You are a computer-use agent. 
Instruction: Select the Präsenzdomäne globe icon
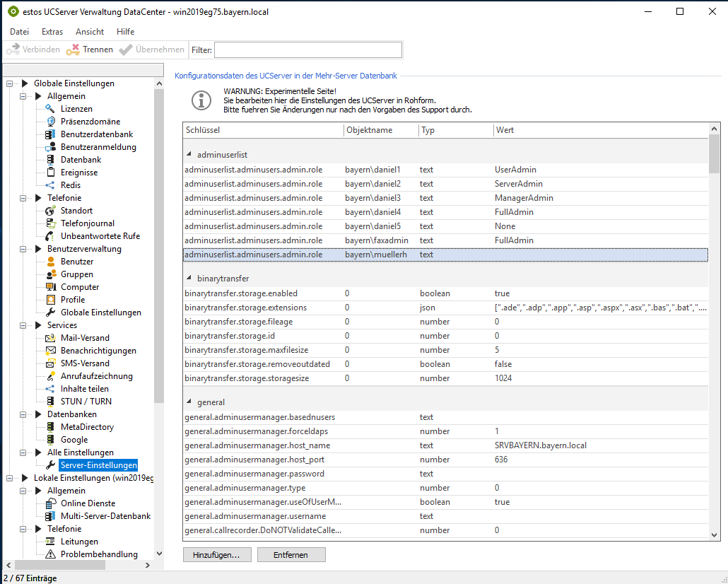(x=50, y=122)
